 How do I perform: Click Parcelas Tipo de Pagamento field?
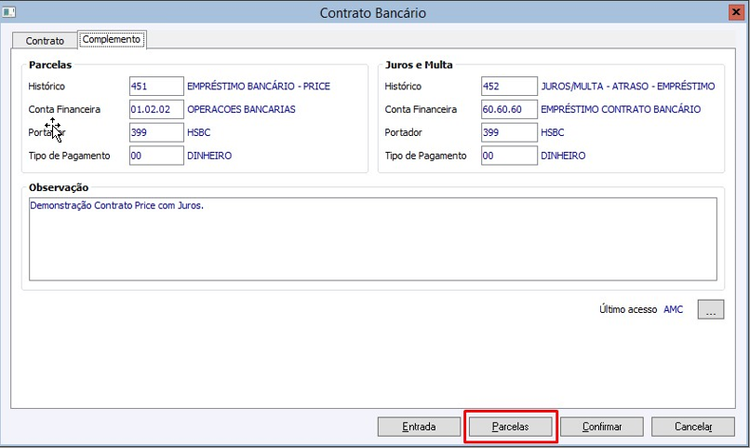coord(156,156)
